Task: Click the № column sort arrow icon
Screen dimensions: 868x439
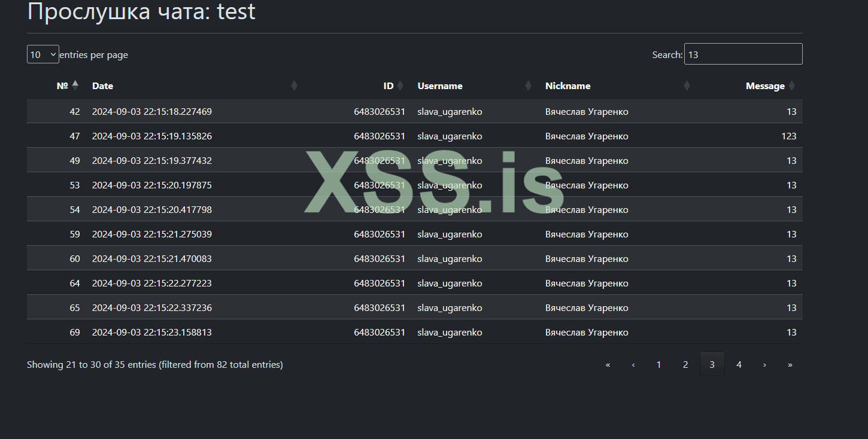Action: tap(75, 86)
